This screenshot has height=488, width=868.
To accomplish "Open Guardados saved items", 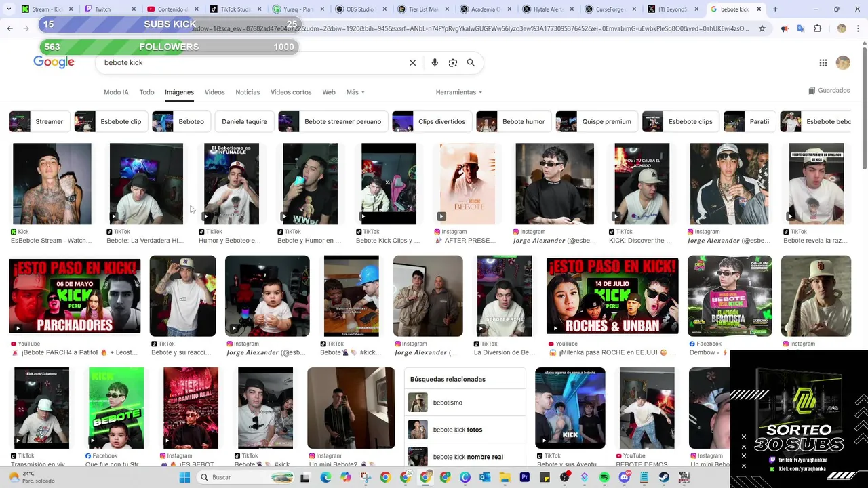I will coord(829,90).
